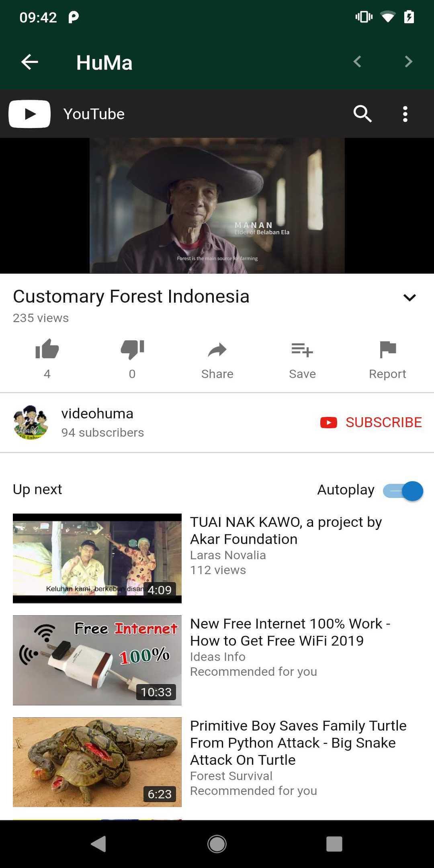Open the videohuma channel name
The image size is (434, 868).
(97, 414)
